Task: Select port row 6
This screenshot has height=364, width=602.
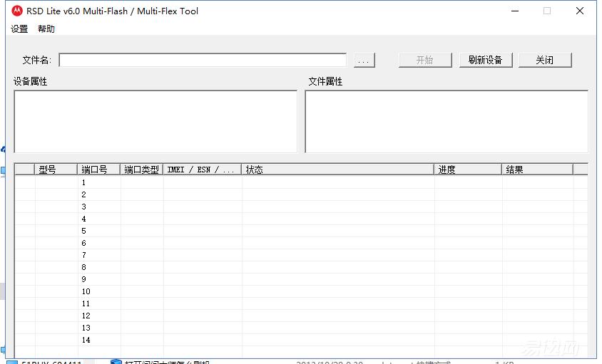Action: (301, 243)
